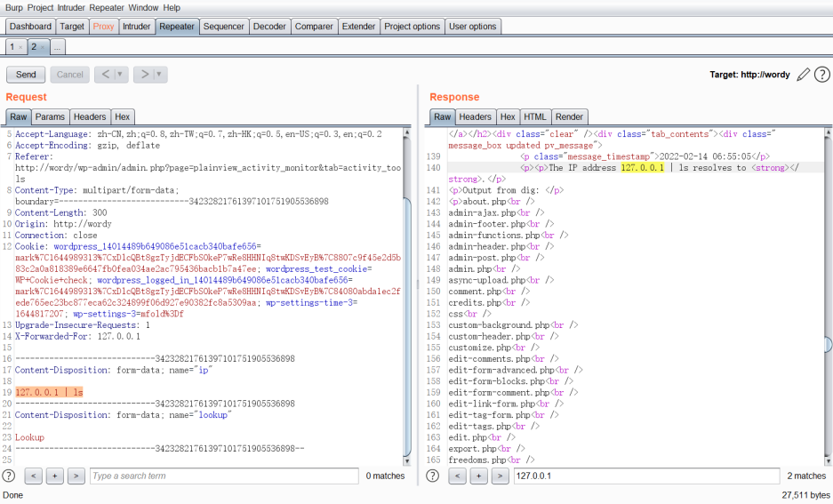Switch response view to HTML tab
Image resolution: width=833 pixels, height=504 pixels.
[535, 116]
